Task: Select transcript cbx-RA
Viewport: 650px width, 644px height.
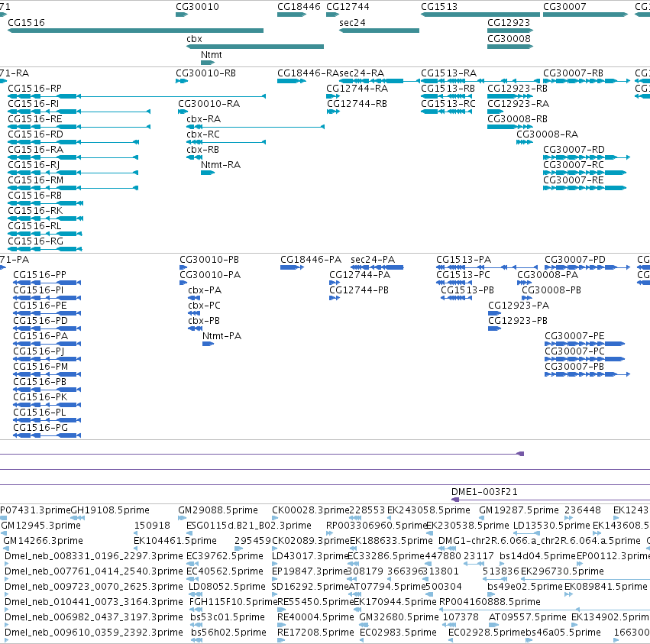Action: click(x=255, y=127)
